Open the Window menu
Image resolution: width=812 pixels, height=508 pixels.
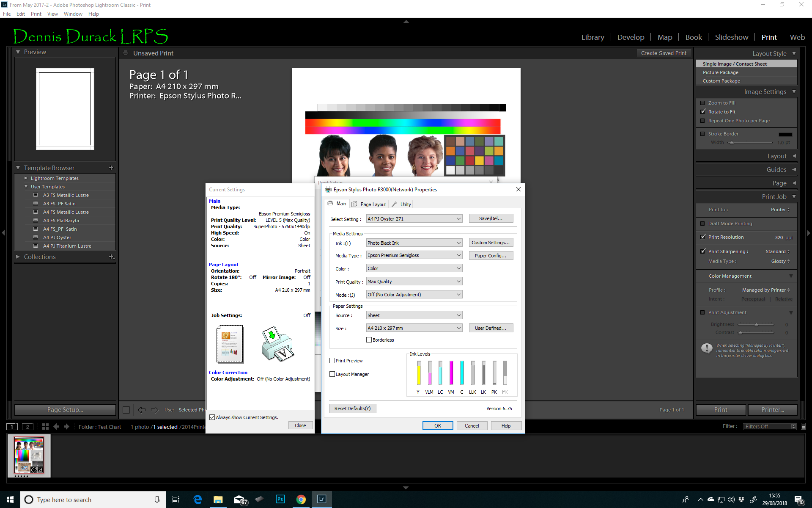tap(73, 14)
